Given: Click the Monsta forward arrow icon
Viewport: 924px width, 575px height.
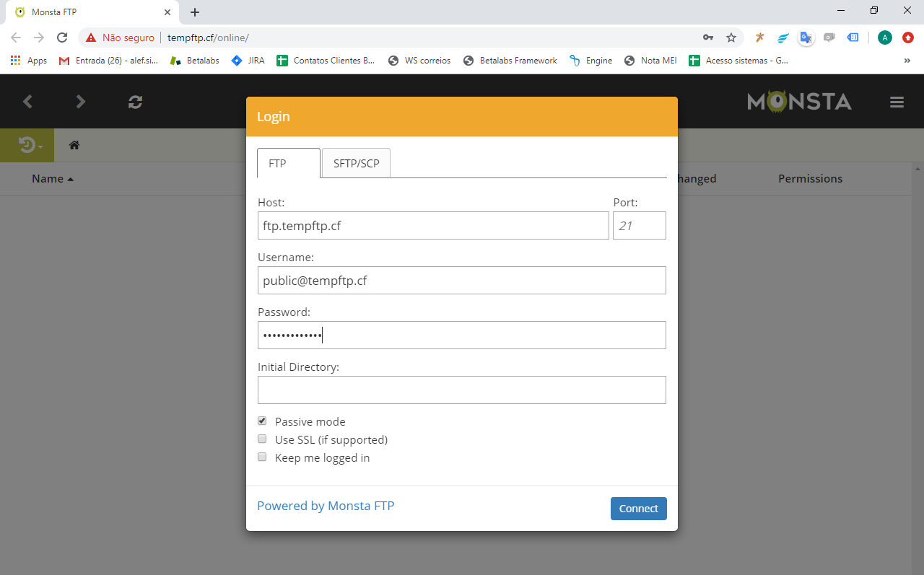Looking at the screenshot, I should (x=81, y=102).
